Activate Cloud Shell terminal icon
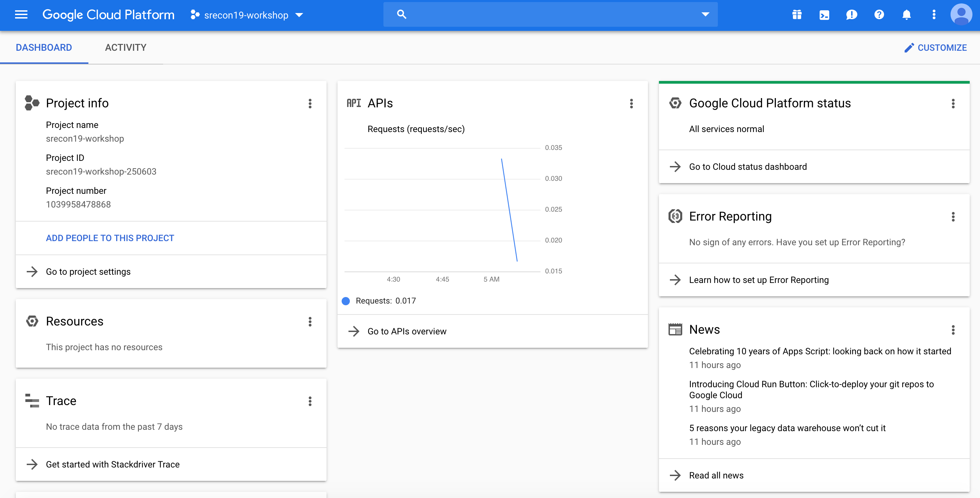Image resolution: width=980 pixels, height=498 pixels. pos(824,15)
